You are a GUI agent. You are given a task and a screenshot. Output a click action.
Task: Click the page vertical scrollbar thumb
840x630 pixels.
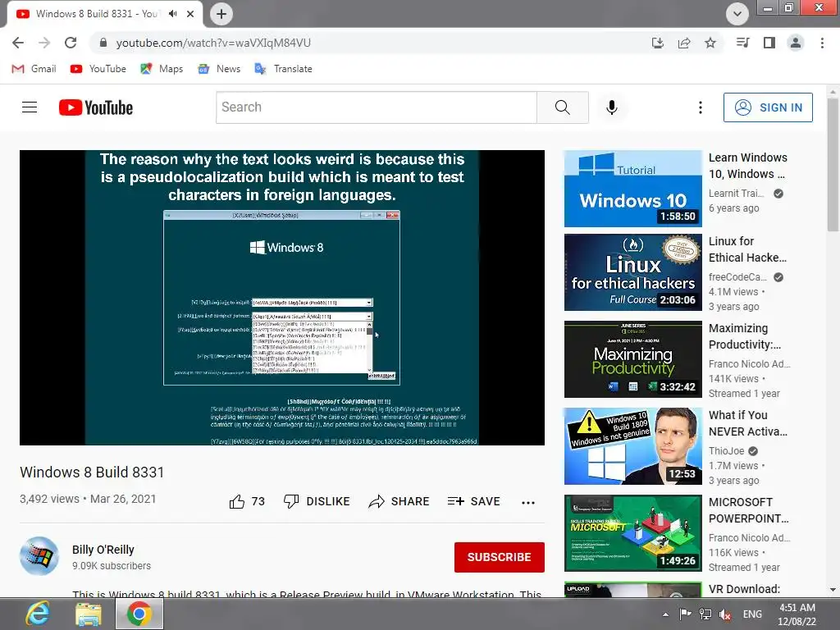pyautogui.click(x=833, y=165)
